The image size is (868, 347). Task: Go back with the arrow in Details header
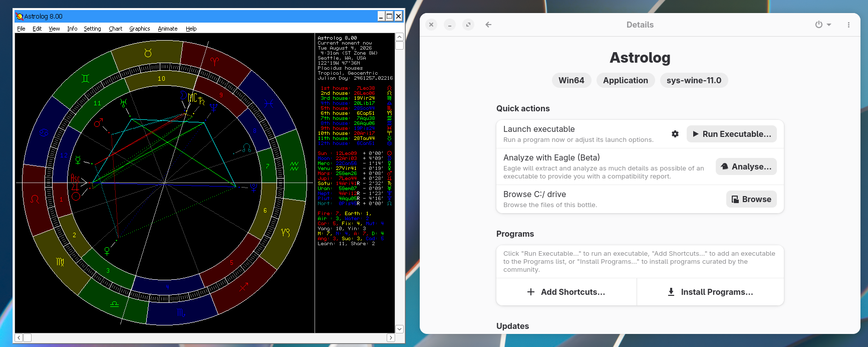pyautogui.click(x=488, y=25)
